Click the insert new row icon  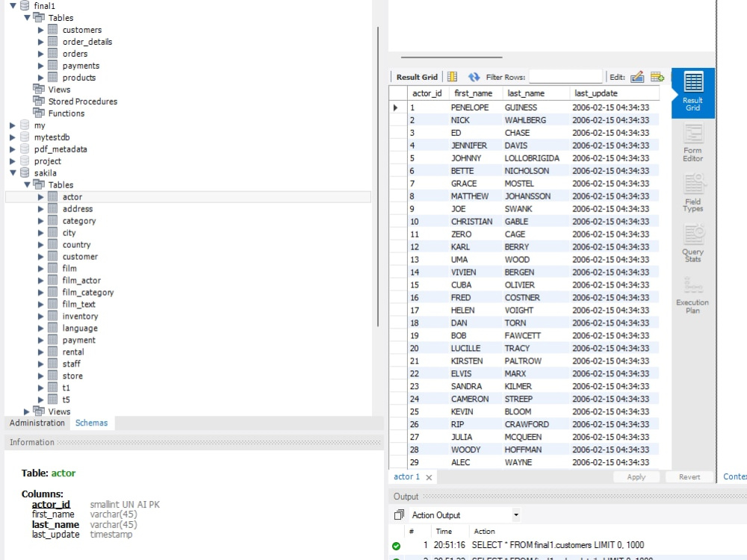(x=657, y=77)
